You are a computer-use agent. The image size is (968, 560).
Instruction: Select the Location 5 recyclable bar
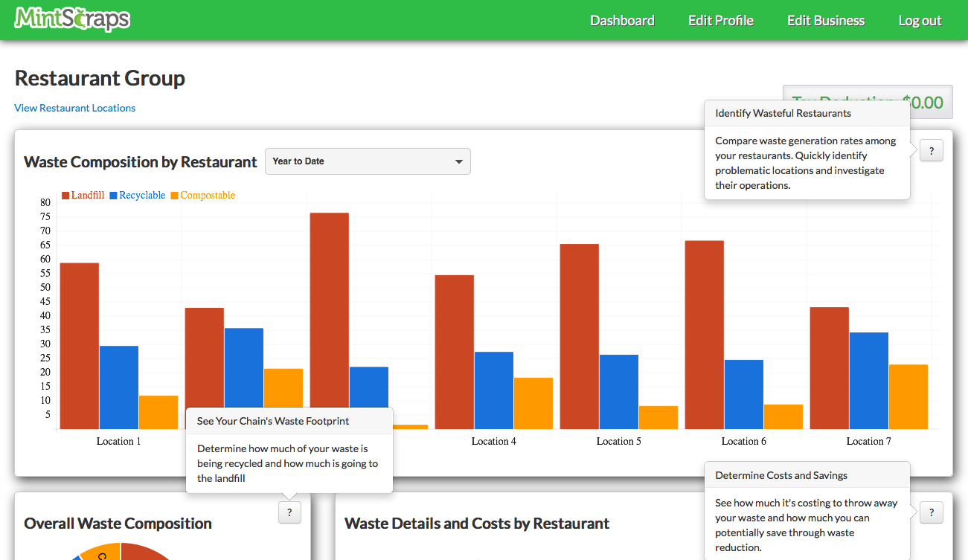(x=619, y=392)
